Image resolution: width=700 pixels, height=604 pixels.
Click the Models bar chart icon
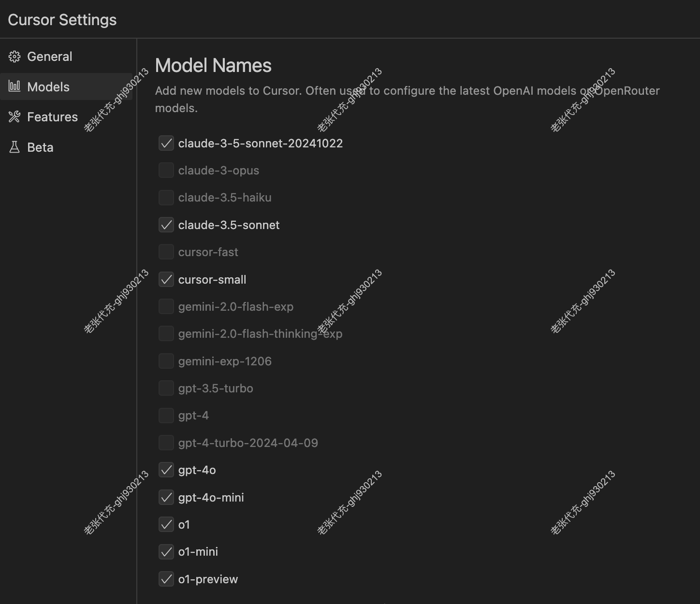pos(15,86)
